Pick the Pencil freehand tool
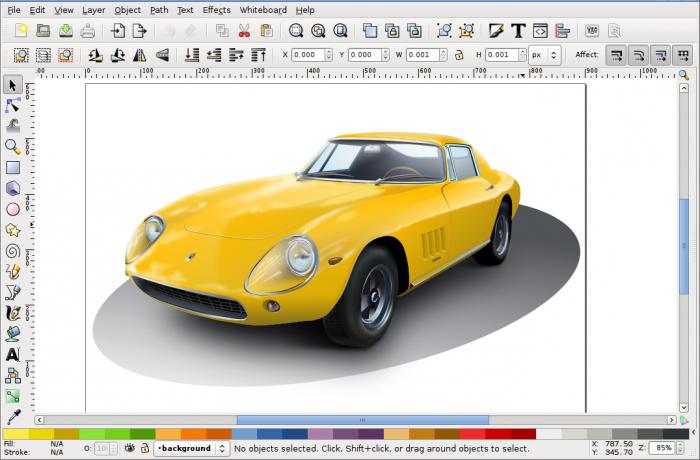This screenshot has height=460, width=700. (12, 272)
